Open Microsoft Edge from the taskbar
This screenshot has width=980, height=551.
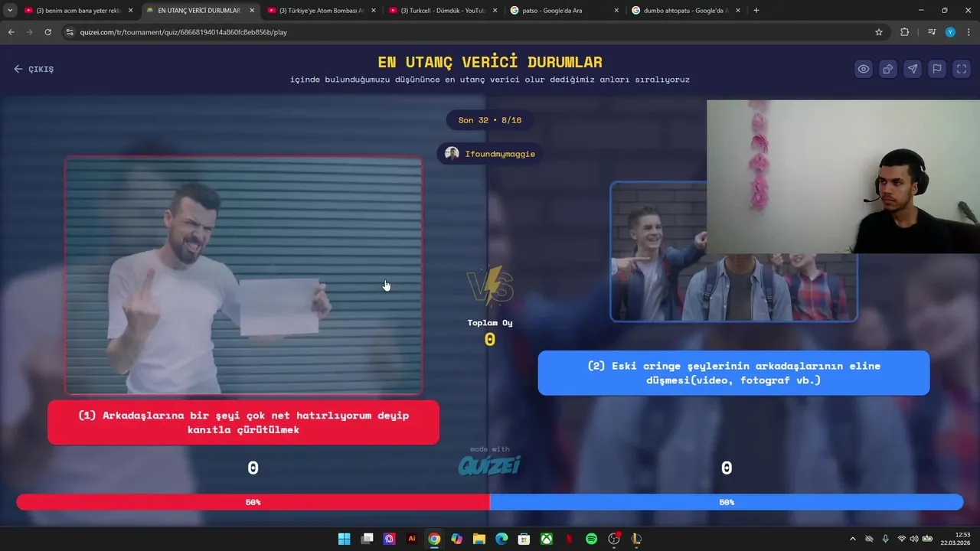point(501,539)
